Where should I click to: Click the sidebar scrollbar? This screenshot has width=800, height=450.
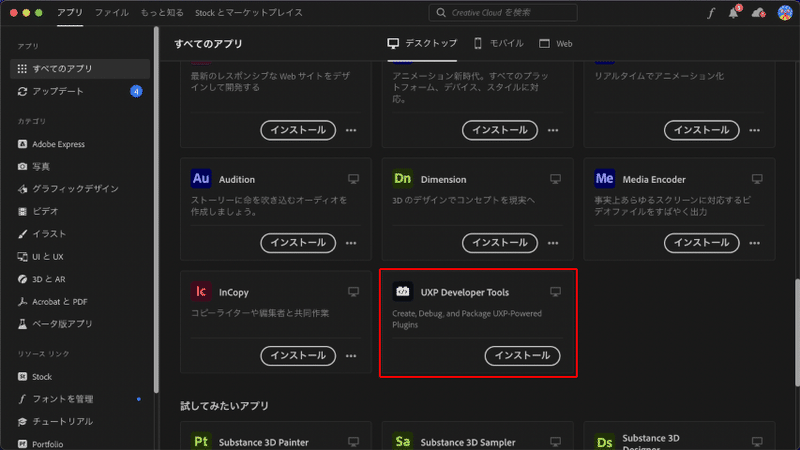pos(156,210)
